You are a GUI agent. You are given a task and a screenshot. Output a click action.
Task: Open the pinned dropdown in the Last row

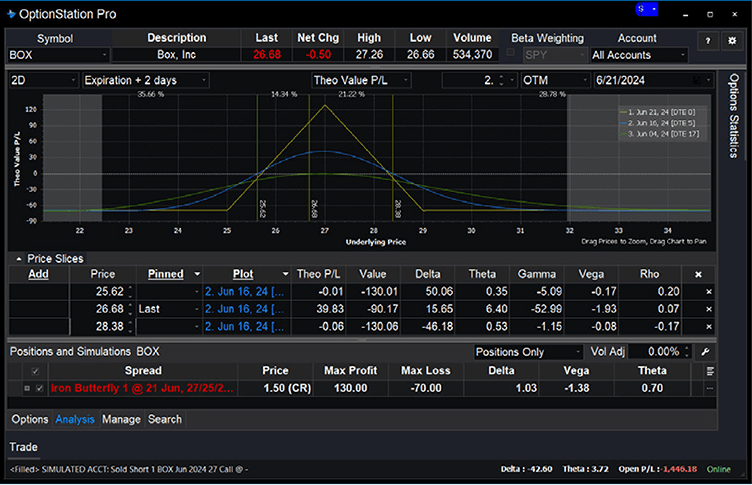tap(196, 309)
